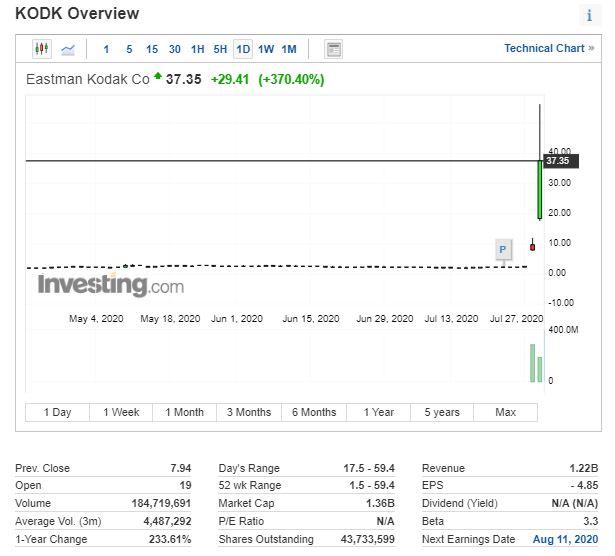This screenshot has width=615, height=556.
Task: Click the EPS value - 4.85
Action: 584,485
